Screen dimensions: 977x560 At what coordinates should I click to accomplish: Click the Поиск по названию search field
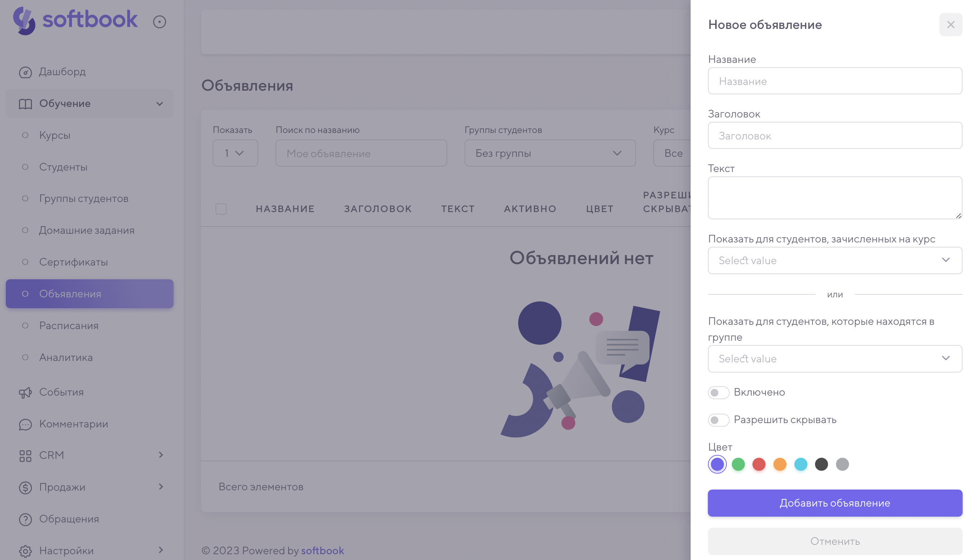click(361, 153)
